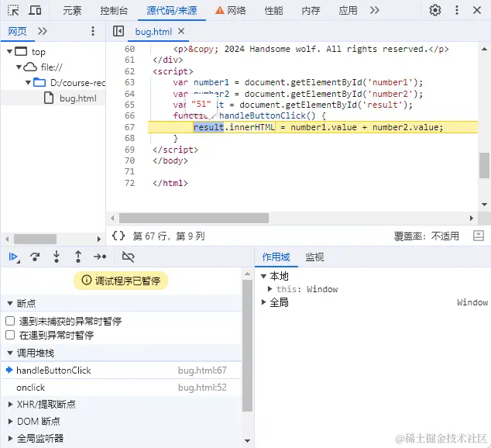491x448 pixels.
Task: Collapse the D:/course-rec folder node
Action: click(x=28, y=83)
